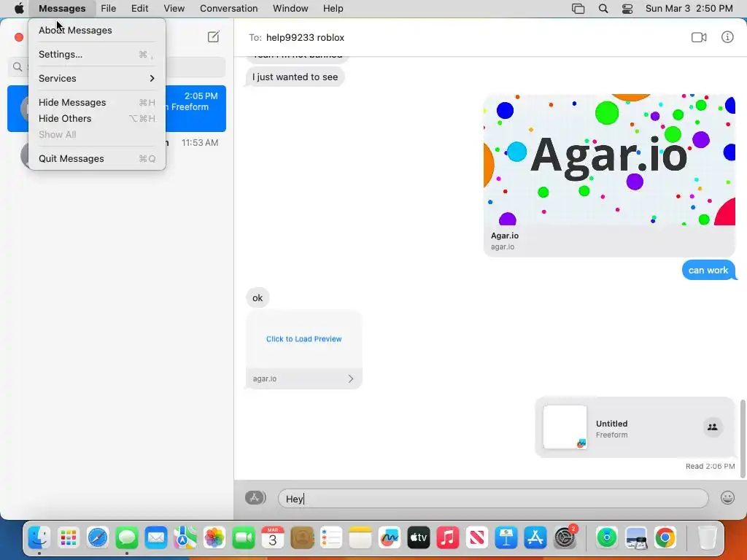Open Calendar in the Dock
This screenshot has height=560, width=747.
click(x=273, y=538)
